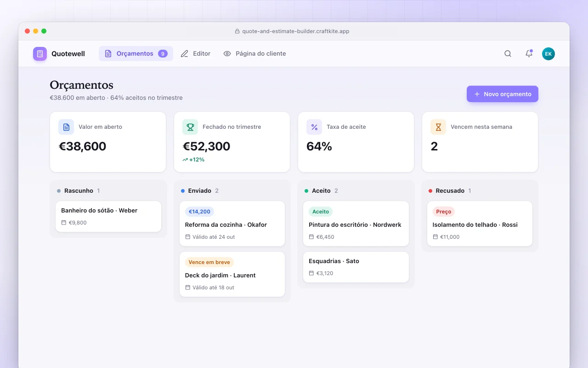Viewport: 588px width, 368px height.
Task: Click the Quotewell calculator logo icon
Action: pyautogui.click(x=40, y=54)
